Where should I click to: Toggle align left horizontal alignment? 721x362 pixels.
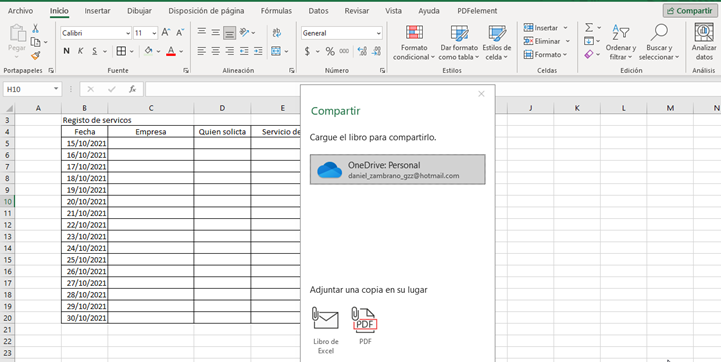click(x=201, y=51)
